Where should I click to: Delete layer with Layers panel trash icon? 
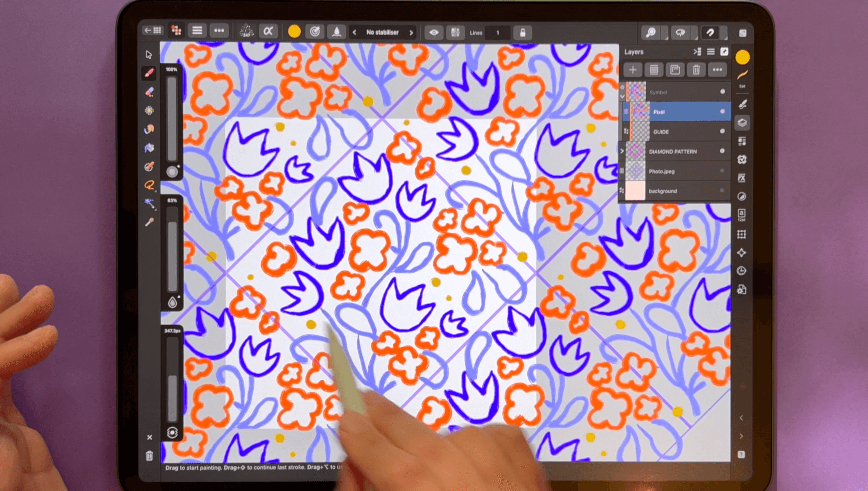[x=696, y=70]
